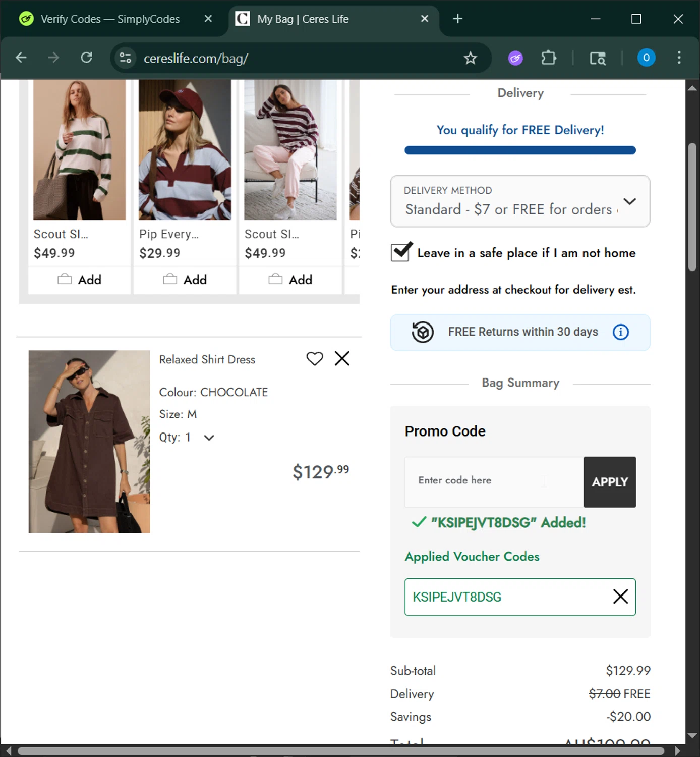
Task: Click the FREE Returns within 30 days banner
Action: (x=520, y=332)
